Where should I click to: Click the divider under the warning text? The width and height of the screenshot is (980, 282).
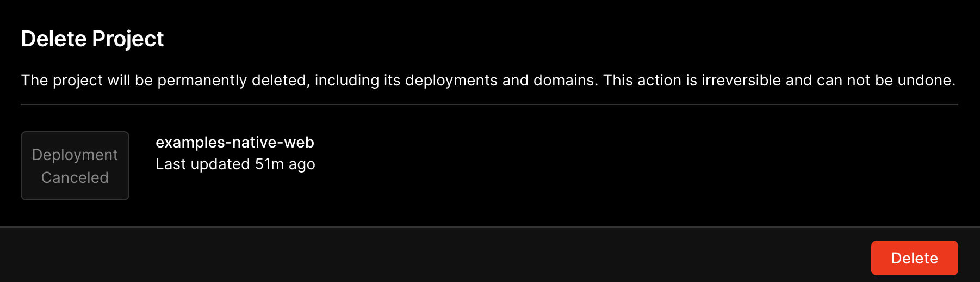tap(489, 105)
